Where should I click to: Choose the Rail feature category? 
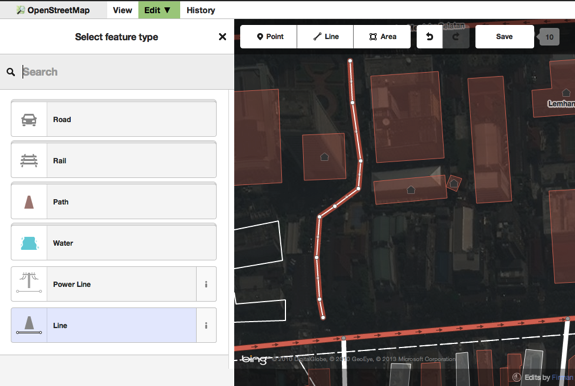click(x=114, y=160)
